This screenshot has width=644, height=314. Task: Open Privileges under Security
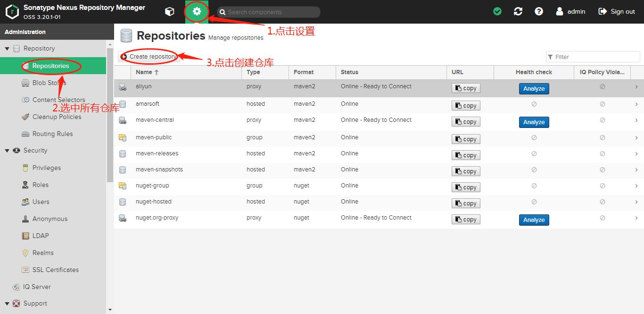point(53,168)
